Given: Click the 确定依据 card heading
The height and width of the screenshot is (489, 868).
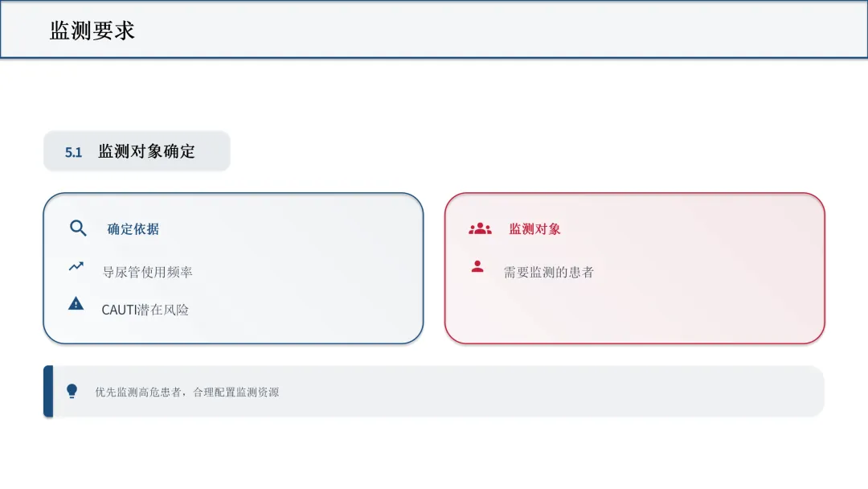Looking at the screenshot, I should click(x=133, y=228).
